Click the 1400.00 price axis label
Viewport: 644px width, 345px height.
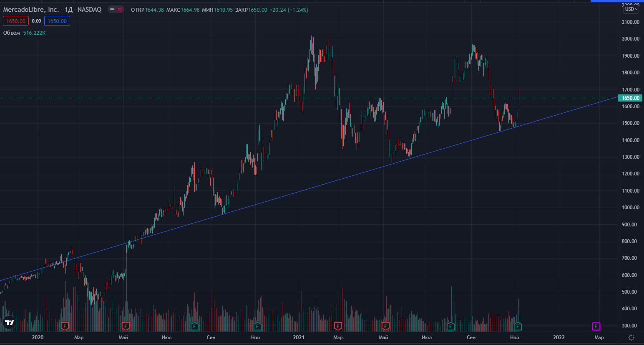630,140
